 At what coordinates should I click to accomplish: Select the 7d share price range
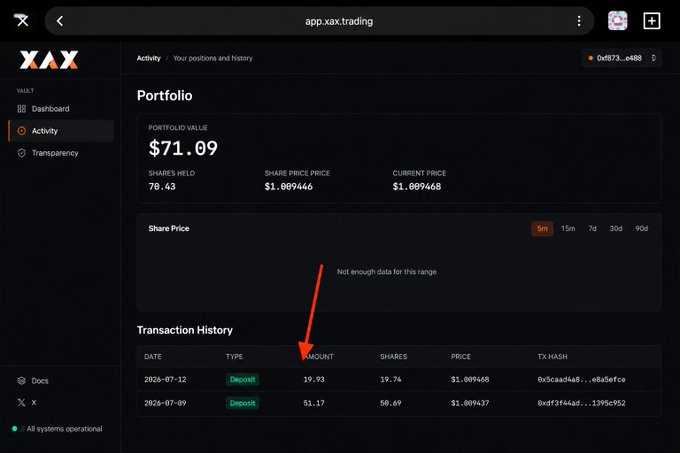click(x=592, y=228)
